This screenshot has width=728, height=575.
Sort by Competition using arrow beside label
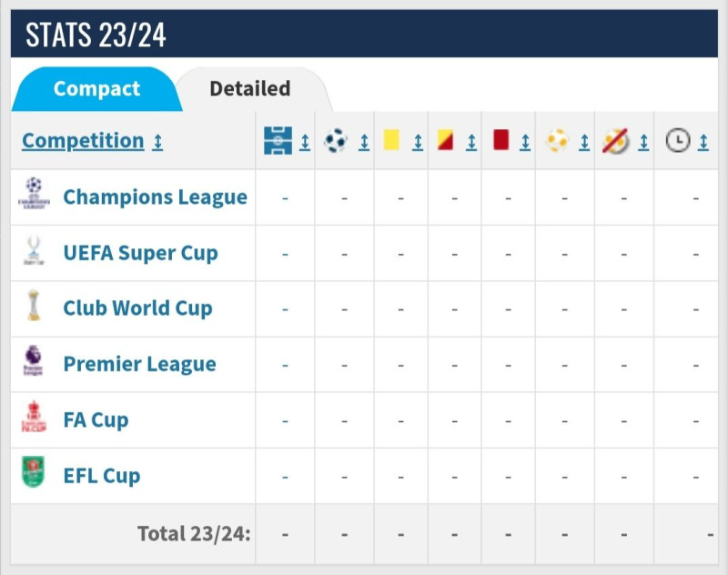coord(157,142)
